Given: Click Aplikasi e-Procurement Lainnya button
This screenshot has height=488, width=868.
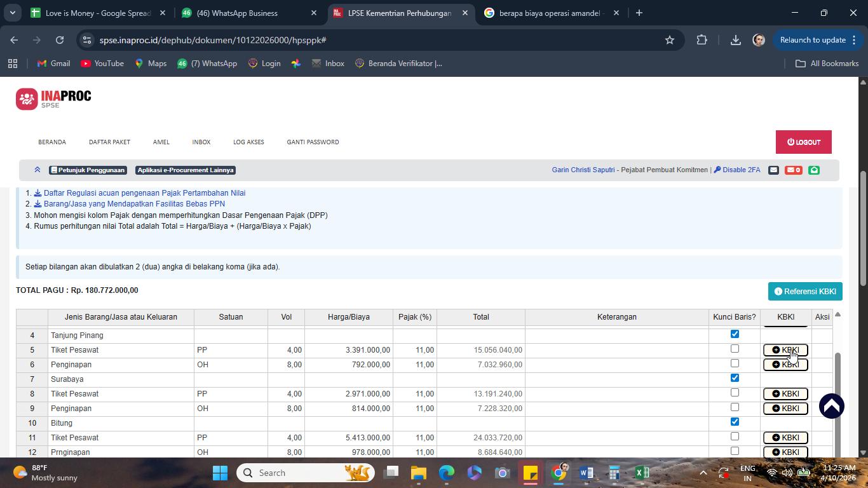Looking at the screenshot, I should point(186,170).
